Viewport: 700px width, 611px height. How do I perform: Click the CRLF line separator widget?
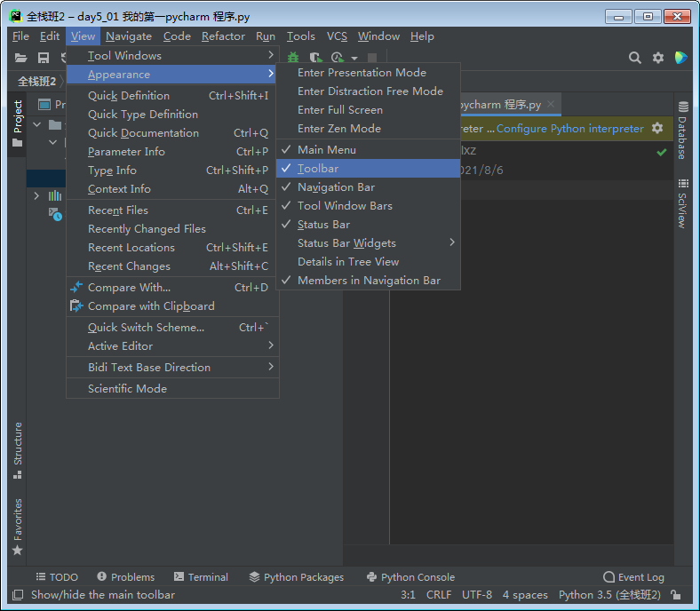click(x=439, y=595)
